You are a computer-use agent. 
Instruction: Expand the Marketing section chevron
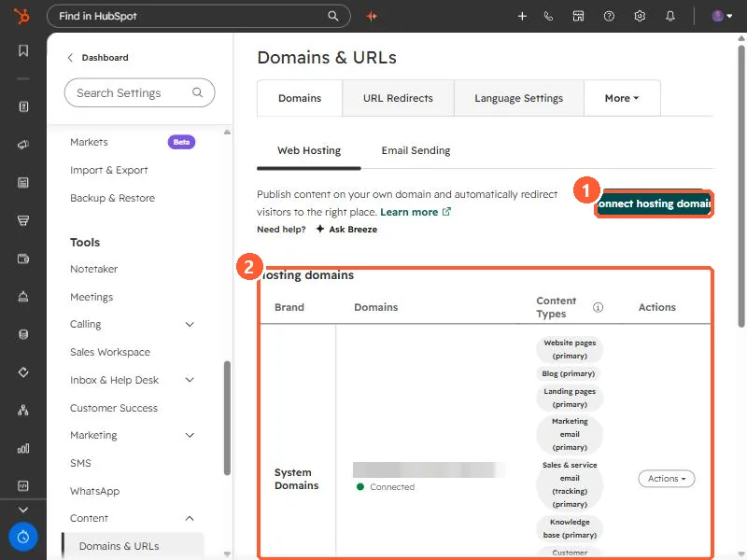point(190,435)
